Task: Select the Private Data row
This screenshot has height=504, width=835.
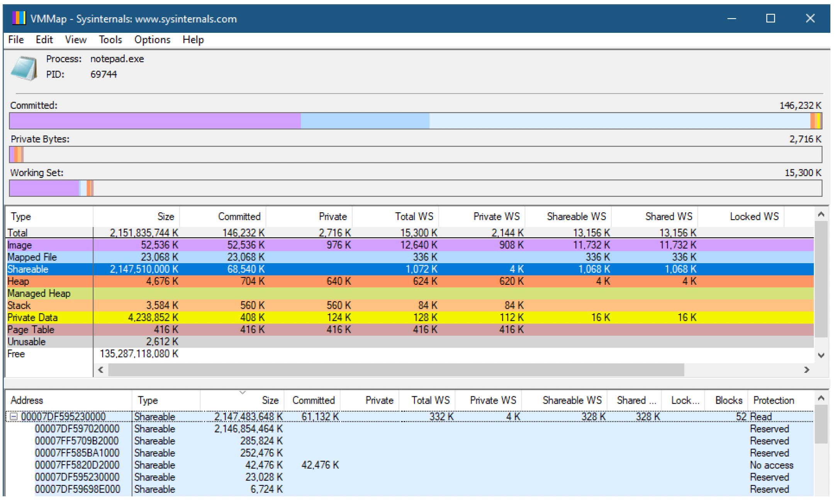Action: pos(410,318)
